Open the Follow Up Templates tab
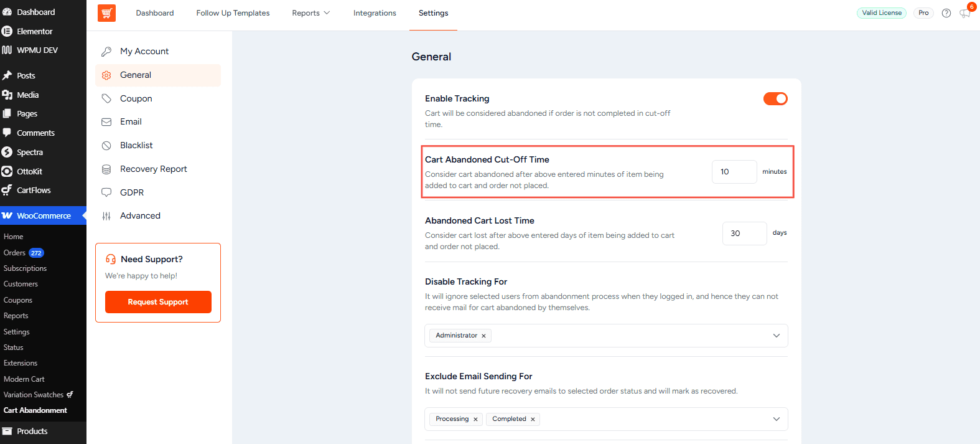 233,13
